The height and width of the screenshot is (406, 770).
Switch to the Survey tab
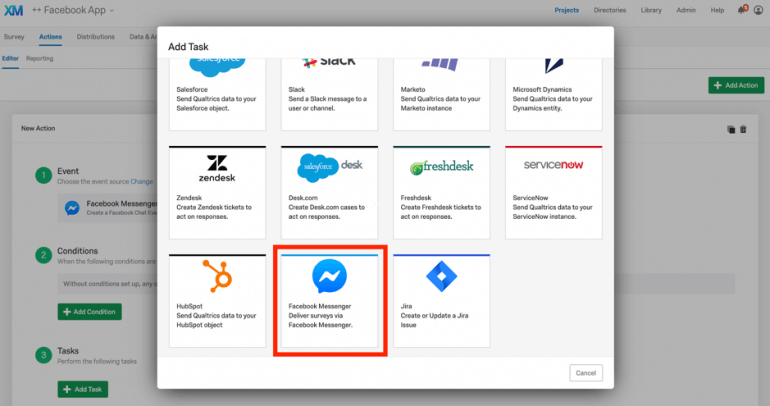click(x=14, y=37)
